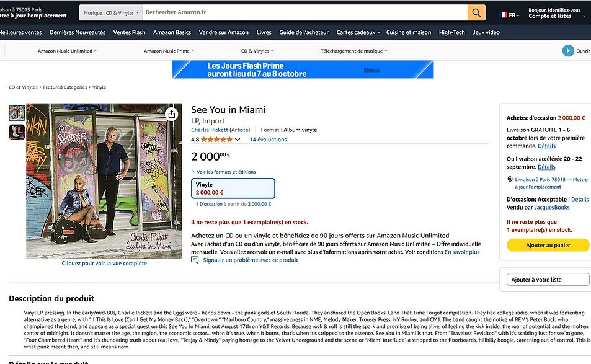Expand the rating breakdown chevron next to stars
Viewport: 591px width, 364px height.
[238, 140]
